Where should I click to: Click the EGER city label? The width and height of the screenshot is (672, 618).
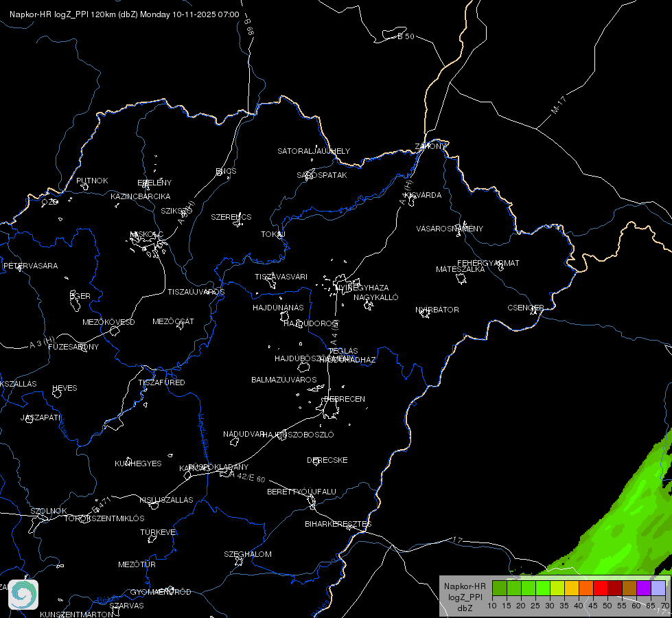(x=80, y=296)
